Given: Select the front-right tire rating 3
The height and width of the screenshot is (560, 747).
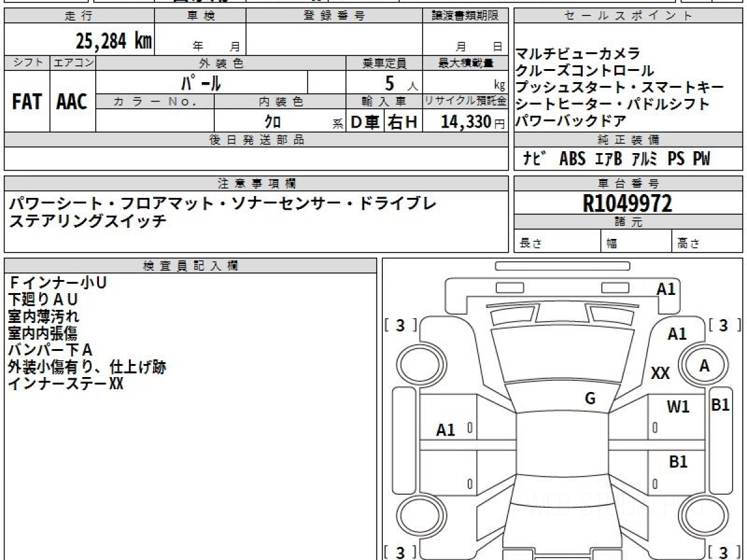Looking at the screenshot, I should (x=723, y=325).
